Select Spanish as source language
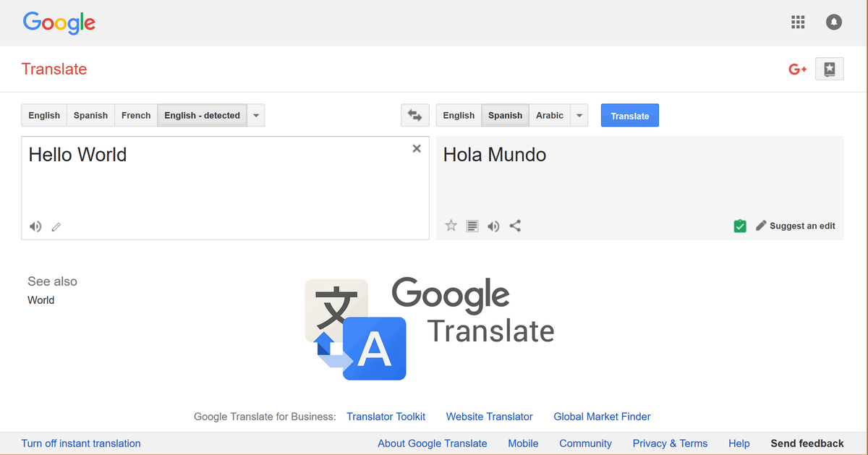868x455 pixels. [90, 115]
